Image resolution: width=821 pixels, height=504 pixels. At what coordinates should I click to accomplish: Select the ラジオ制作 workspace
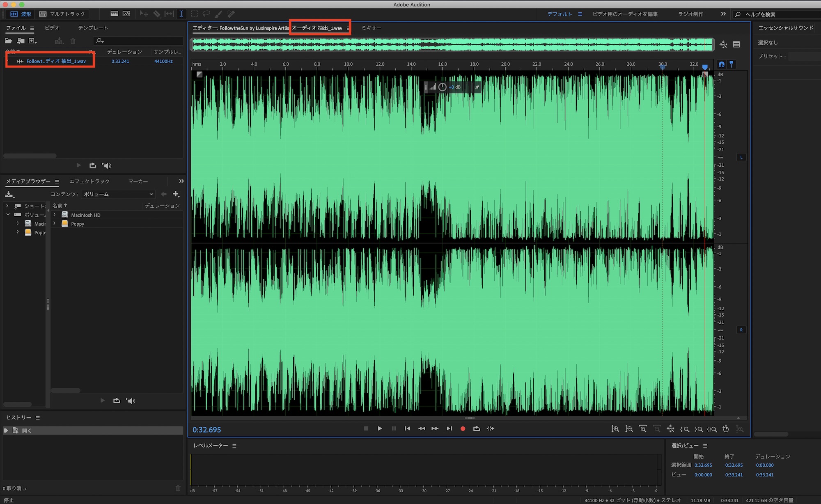pos(690,14)
